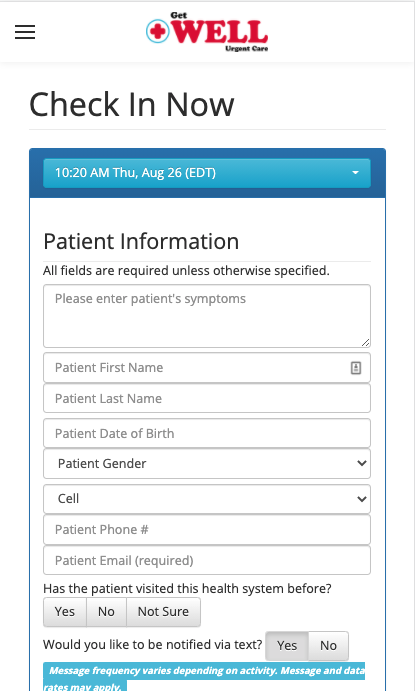This screenshot has width=415, height=691.
Task: Click the caret arrow on the appointment time selector
Action: coord(355,173)
